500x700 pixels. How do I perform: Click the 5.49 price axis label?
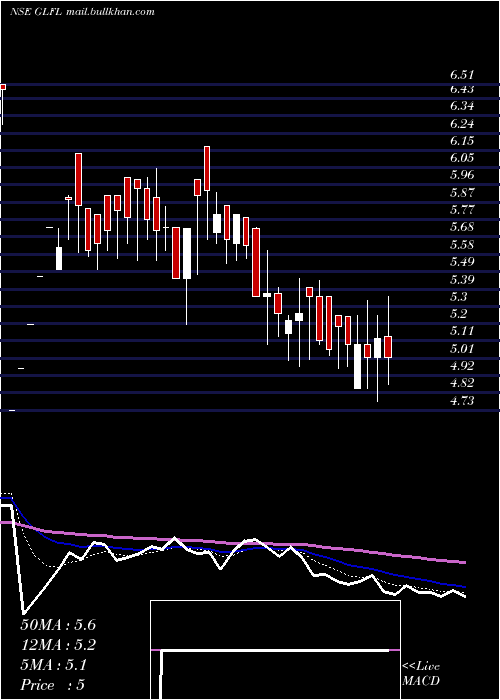(462, 262)
